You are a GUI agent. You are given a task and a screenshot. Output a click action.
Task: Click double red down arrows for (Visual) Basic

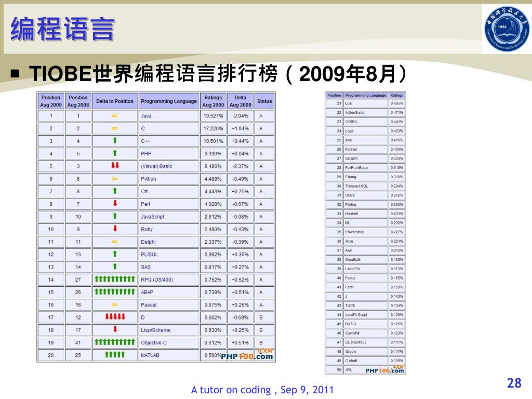tap(115, 166)
